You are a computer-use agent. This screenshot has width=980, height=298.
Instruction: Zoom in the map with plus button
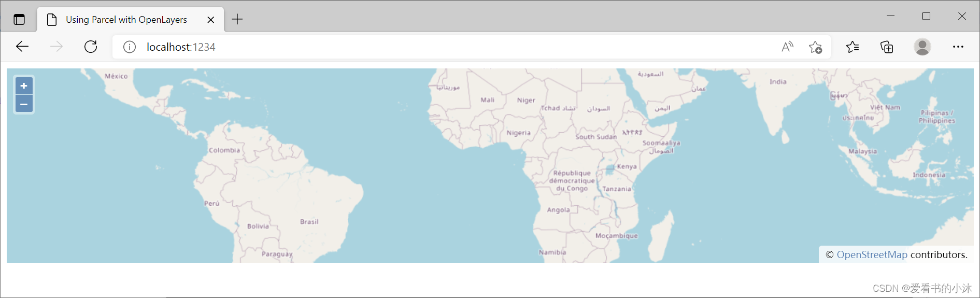point(24,86)
